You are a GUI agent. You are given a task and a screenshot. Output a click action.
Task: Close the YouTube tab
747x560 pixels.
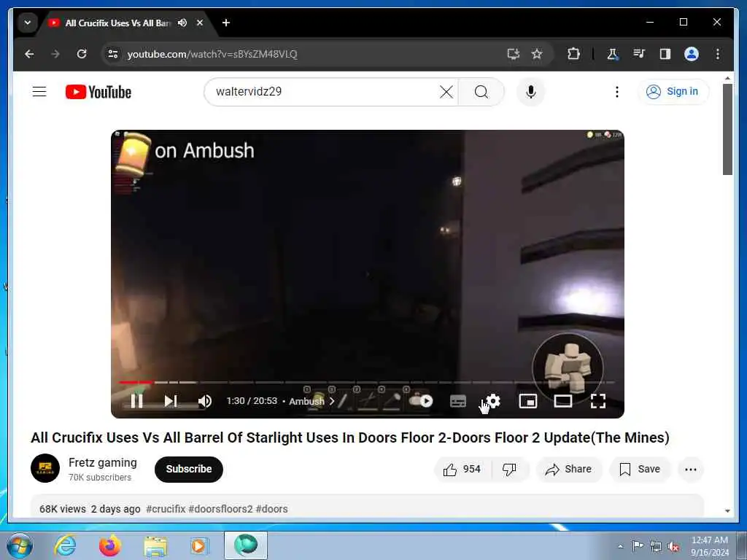[x=200, y=23]
